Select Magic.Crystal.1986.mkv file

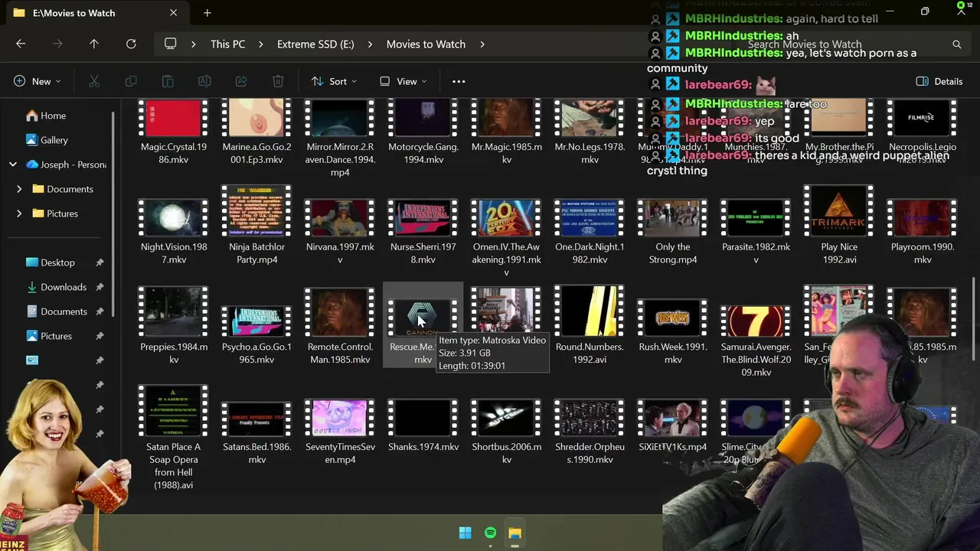[x=174, y=130]
